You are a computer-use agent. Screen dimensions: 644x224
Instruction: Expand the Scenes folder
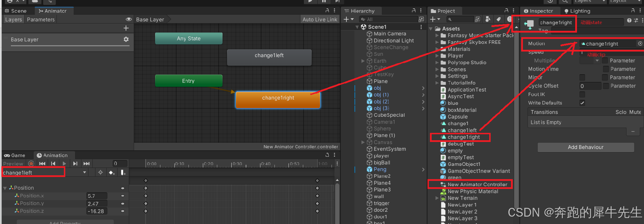click(x=437, y=69)
